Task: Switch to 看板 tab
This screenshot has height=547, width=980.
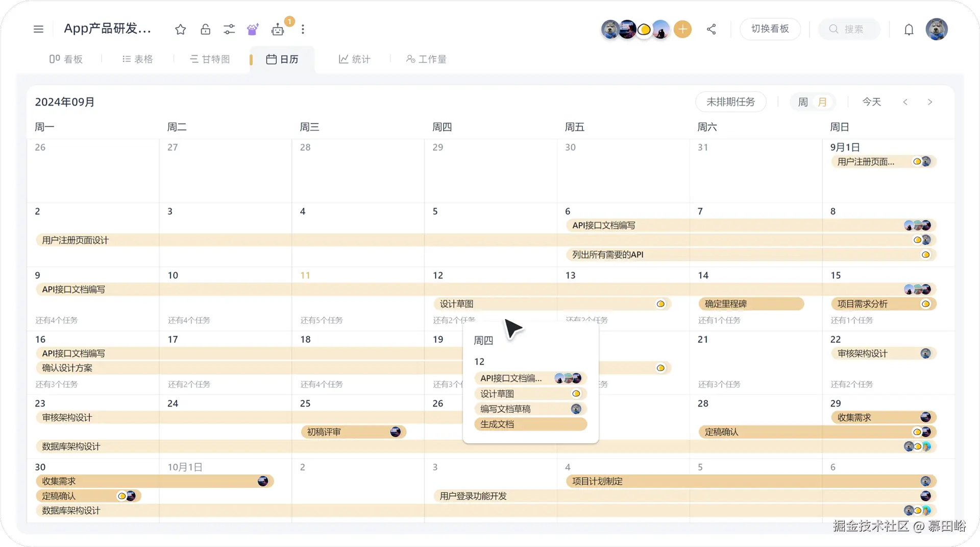Action: 66,59
